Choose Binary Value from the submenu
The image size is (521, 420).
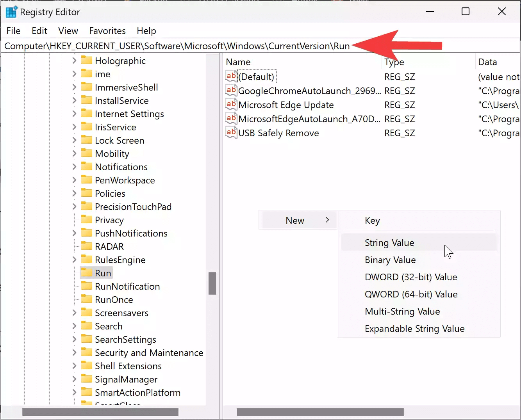419,260
